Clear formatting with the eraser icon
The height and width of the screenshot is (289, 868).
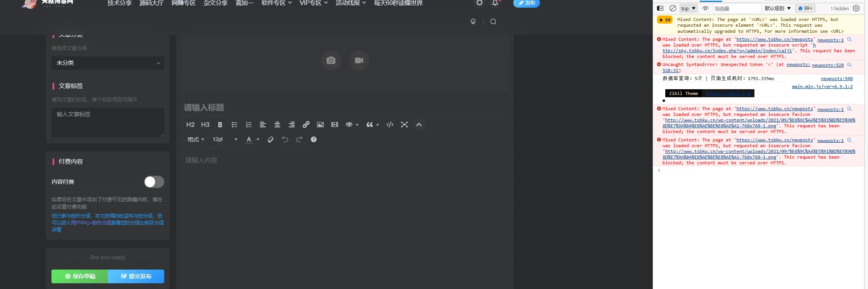tap(271, 140)
